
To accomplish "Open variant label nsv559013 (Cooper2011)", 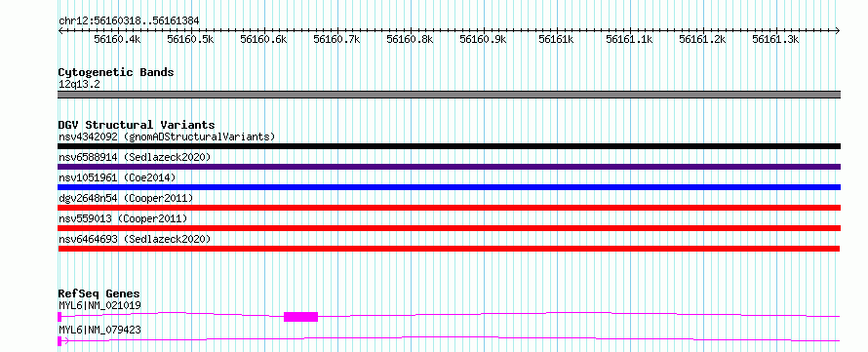I will pos(123,218).
